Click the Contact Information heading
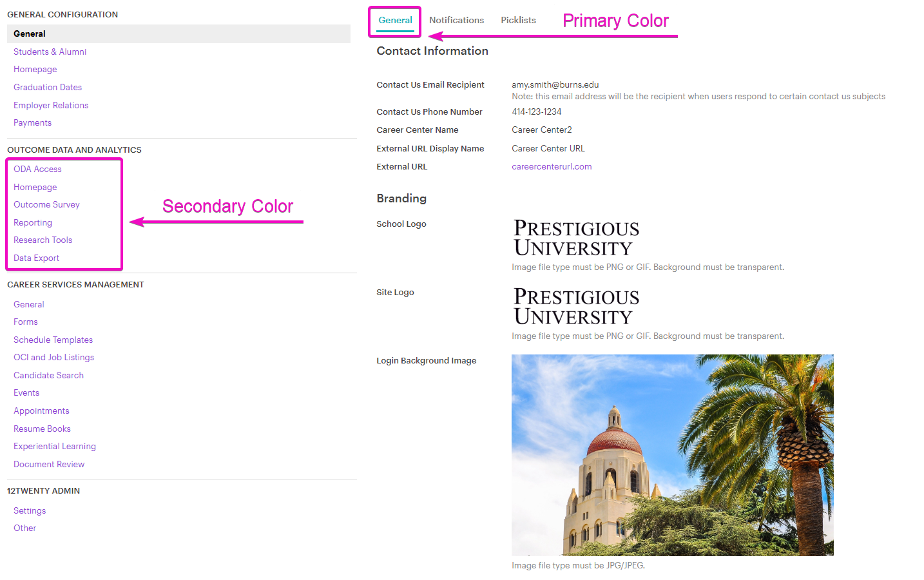Screen dimensions: 924x580 [432, 51]
